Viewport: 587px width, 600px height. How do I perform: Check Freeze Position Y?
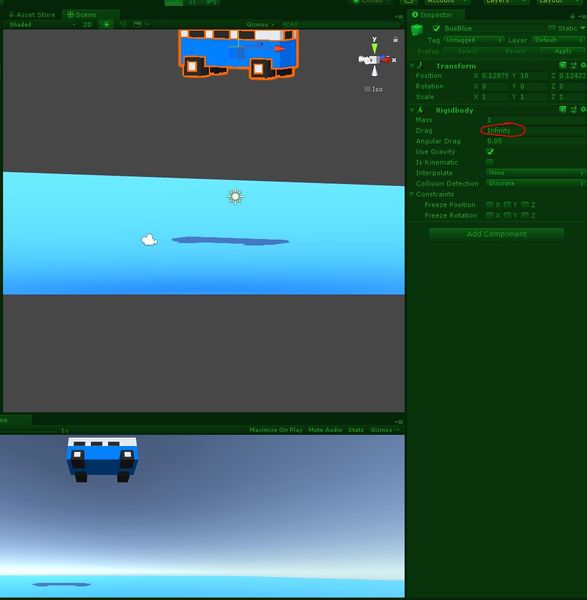(x=507, y=205)
